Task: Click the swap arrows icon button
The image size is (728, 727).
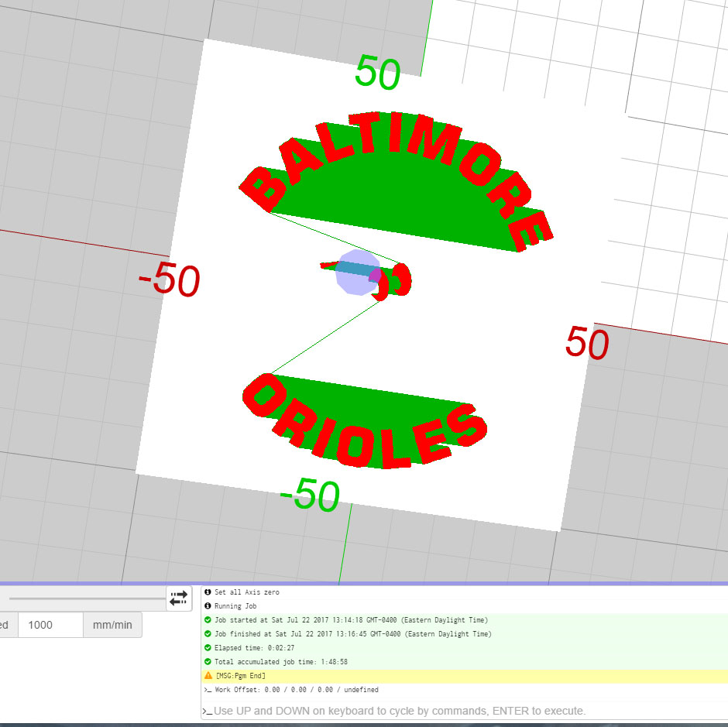Action: point(179,598)
